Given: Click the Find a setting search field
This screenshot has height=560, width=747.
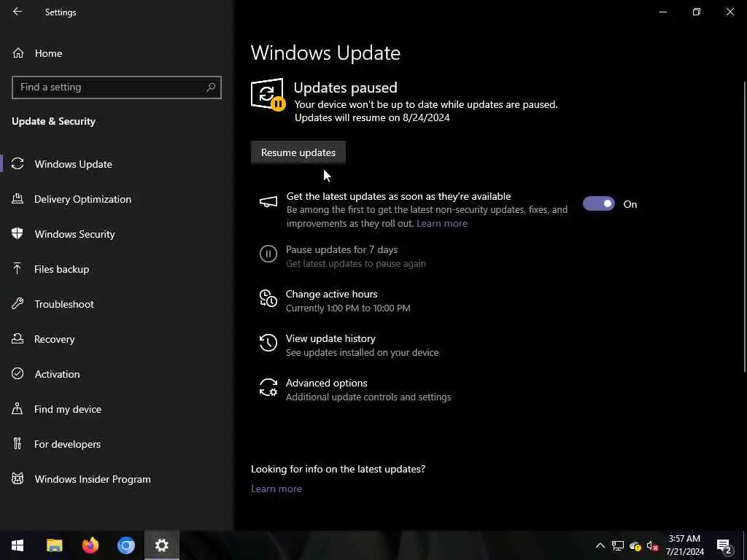Looking at the screenshot, I should (117, 87).
